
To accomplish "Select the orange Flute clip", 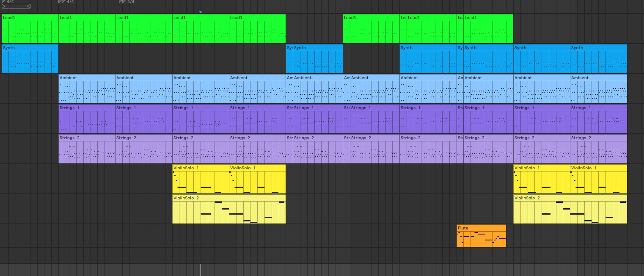I will 481,236.
